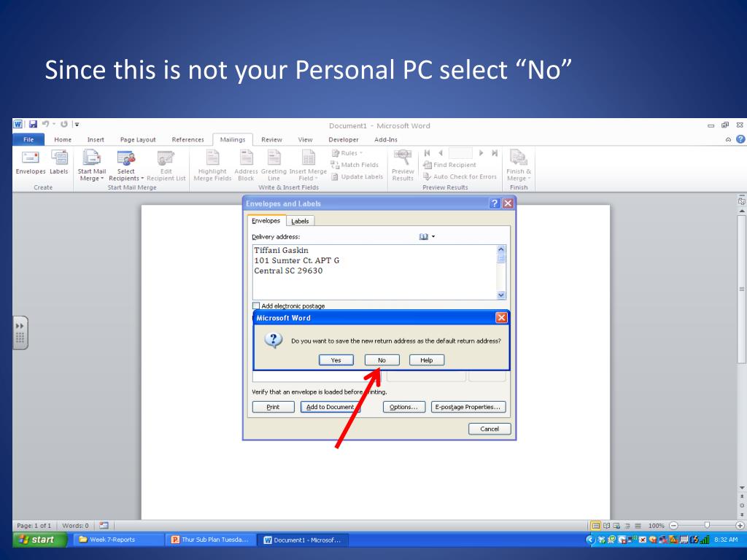Click Highlight Merge Fields icon
This screenshot has height=560, width=747.
point(212,166)
